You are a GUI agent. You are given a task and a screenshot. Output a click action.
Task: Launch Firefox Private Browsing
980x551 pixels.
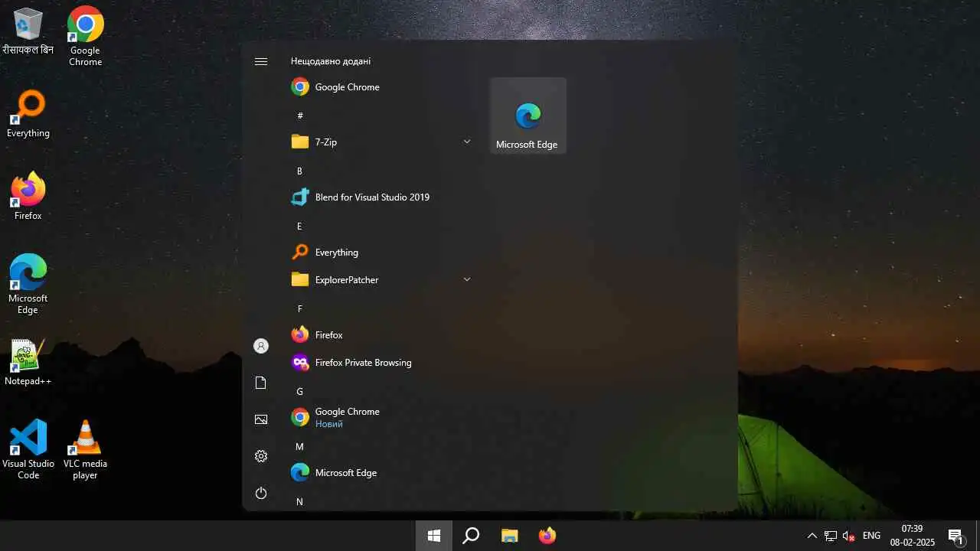381,363
